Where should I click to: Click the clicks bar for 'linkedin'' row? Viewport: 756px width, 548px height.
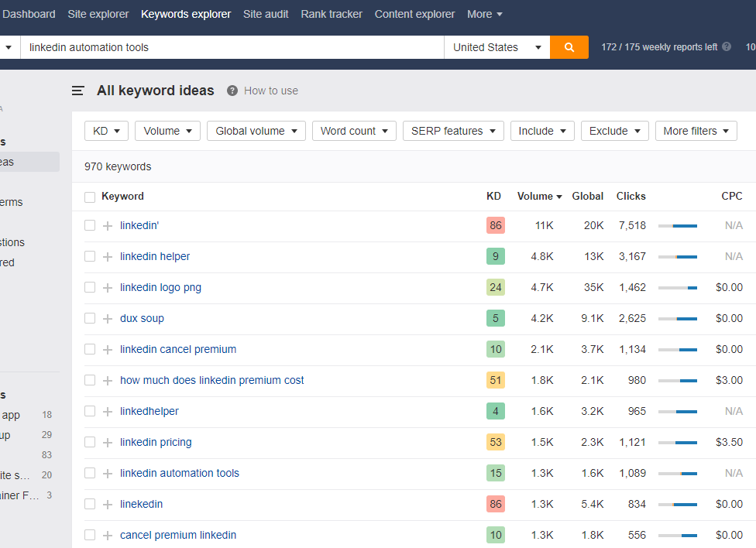click(678, 225)
